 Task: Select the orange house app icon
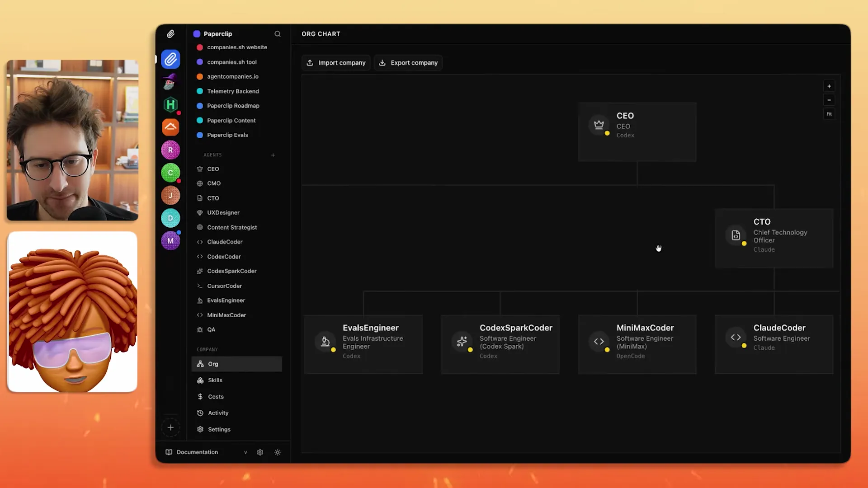point(170,127)
